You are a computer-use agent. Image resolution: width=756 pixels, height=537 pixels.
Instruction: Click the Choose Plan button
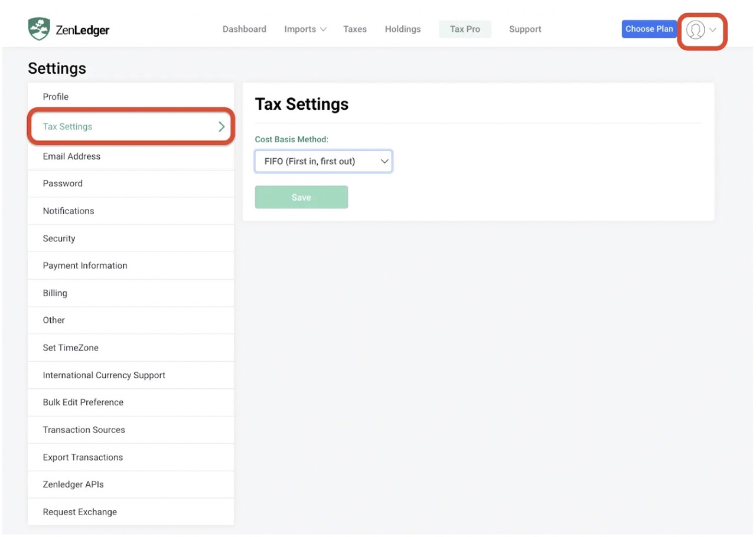tap(649, 29)
